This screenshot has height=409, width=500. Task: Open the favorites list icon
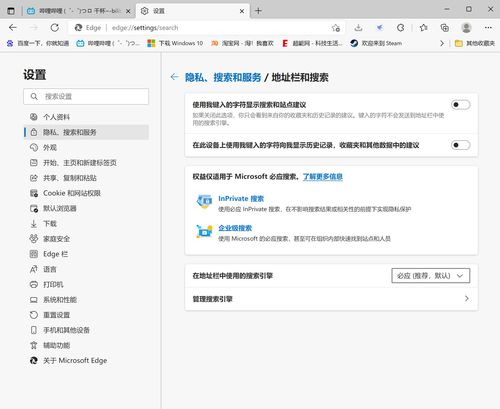pos(424,28)
